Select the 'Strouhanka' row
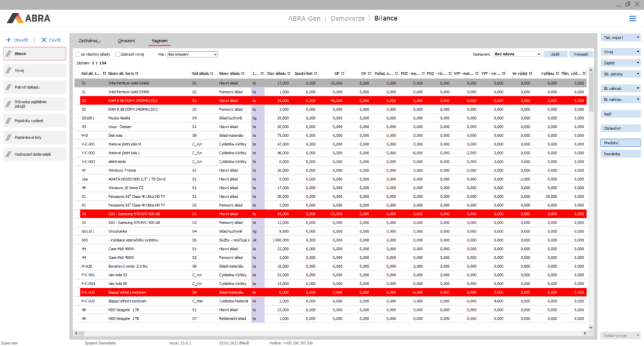This screenshot has width=644, height=346. coord(330,232)
